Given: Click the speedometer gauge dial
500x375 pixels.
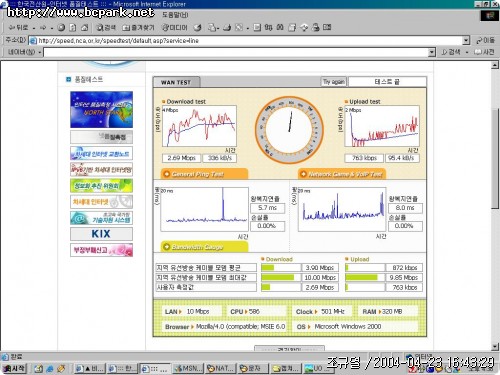Looking at the screenshot, I should 289,130.
